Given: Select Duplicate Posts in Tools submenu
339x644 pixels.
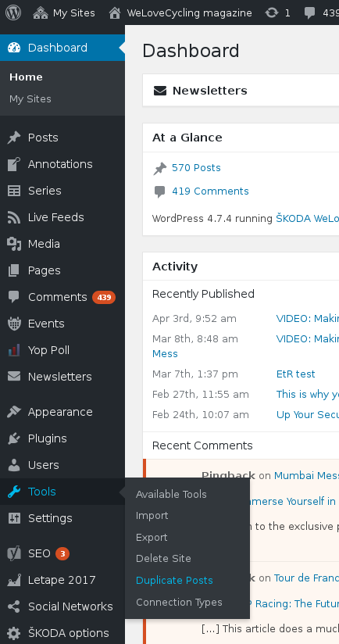Looking at the screenshot, I should tap(174, 581).
